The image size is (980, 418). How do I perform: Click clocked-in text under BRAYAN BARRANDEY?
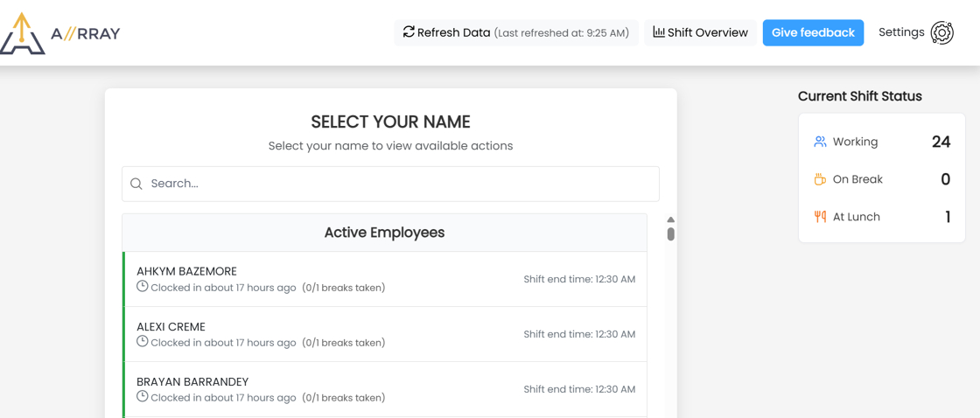223,398
